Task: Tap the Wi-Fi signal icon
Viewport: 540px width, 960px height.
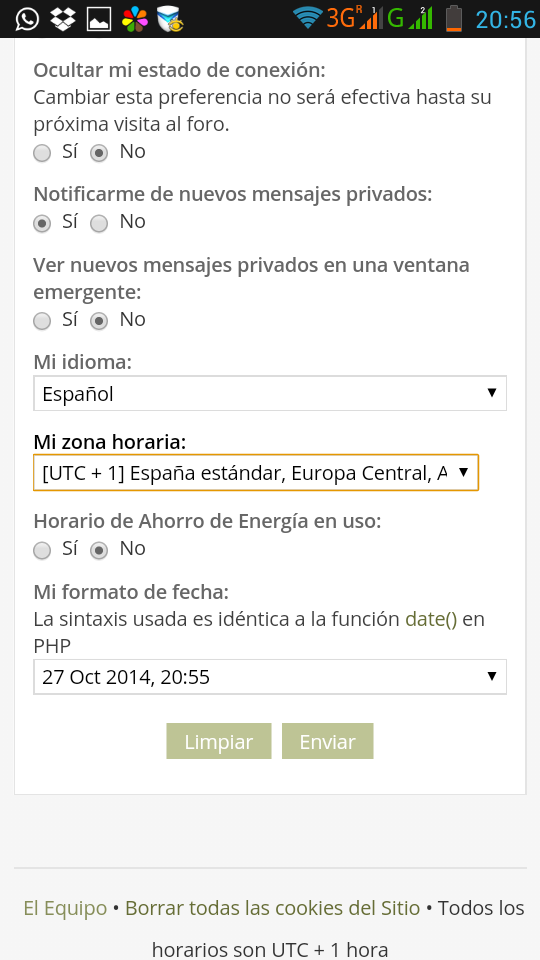Action: point(307,18)
